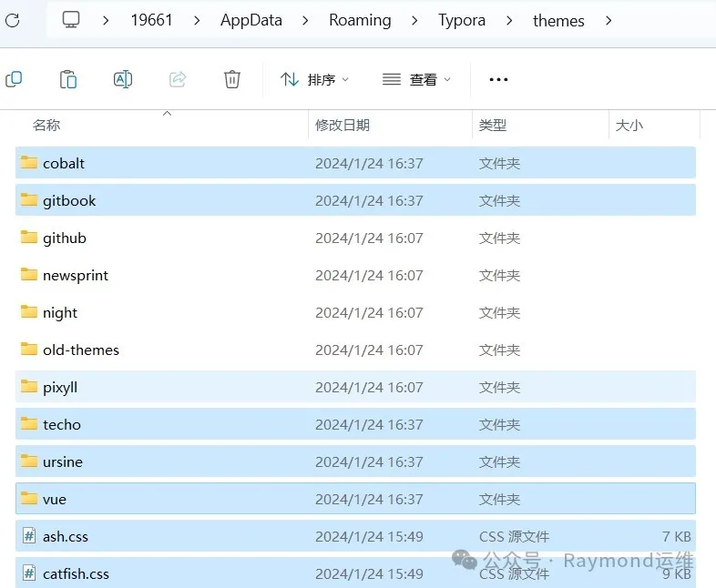Viewport: 716px width, 588px height.
Task: Click the copy icon in toolbar
Action: click(x=14, y=79)
